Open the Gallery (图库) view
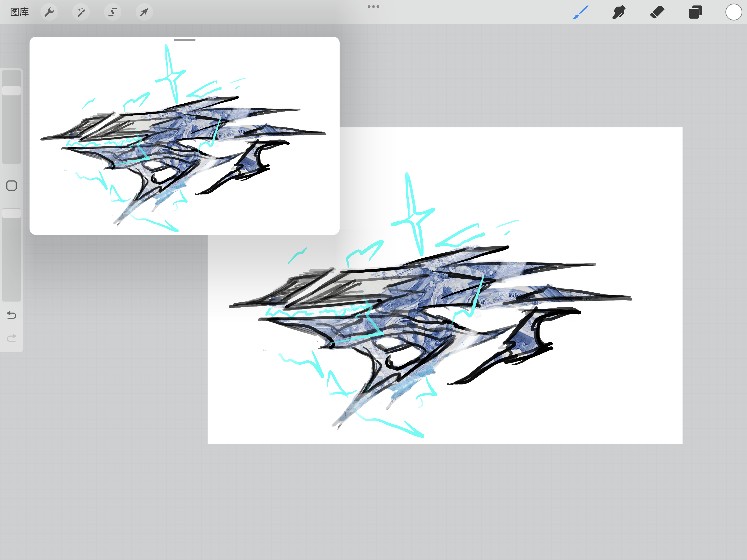Image resolution: width=747 pixels, height=560 pixels. tap(19, 12)
